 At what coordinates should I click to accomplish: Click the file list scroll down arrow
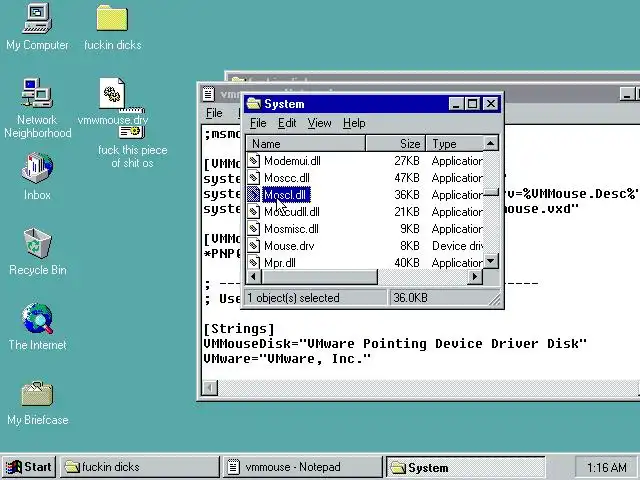point(491,261)
